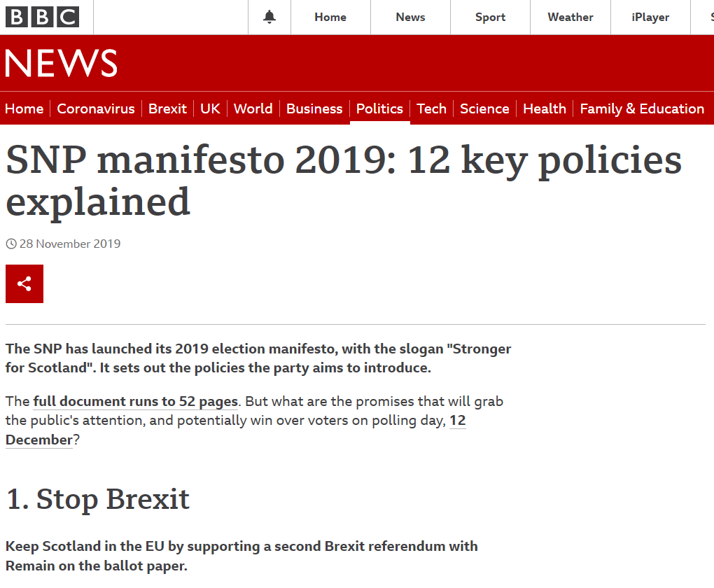This screenshot has height=588, width=714.
Task: Select the Politics section tab
Action: pyautogui.click(x=379, y=108)
